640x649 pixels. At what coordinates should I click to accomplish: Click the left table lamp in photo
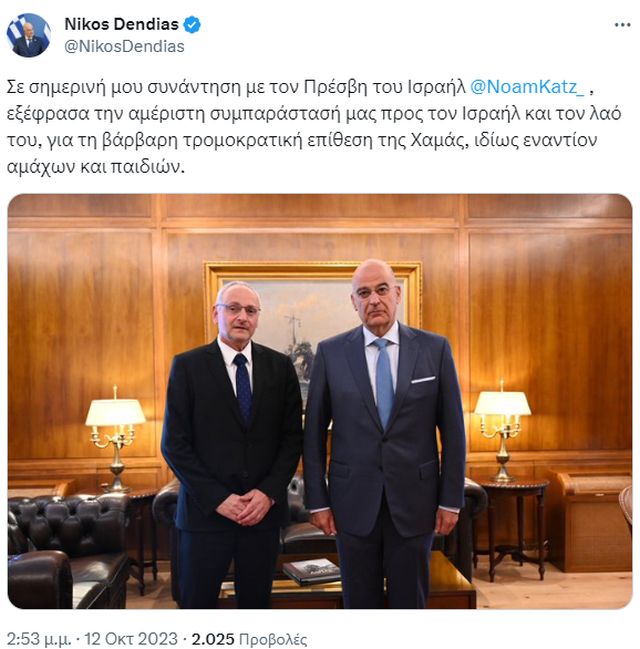pos(115,438)
